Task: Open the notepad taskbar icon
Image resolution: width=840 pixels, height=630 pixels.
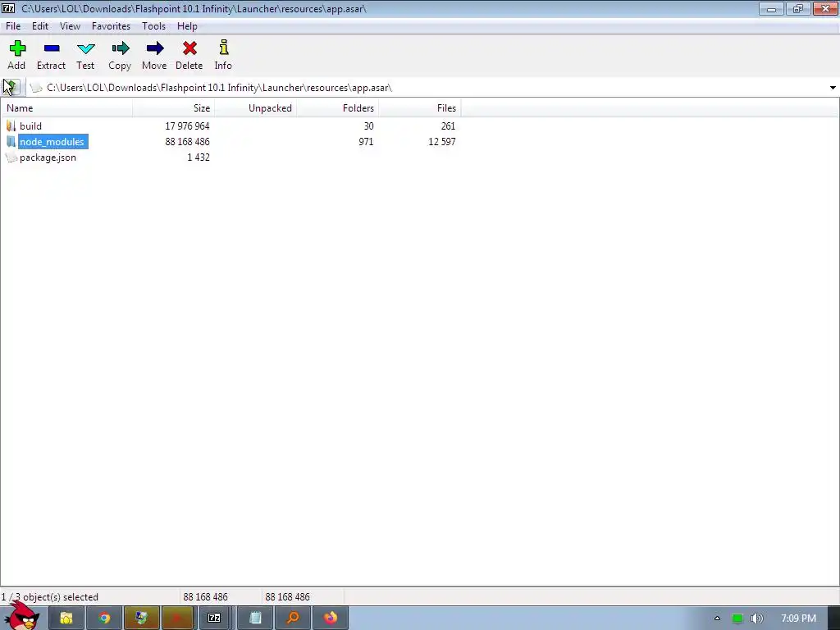Action: tap(256, 619)
